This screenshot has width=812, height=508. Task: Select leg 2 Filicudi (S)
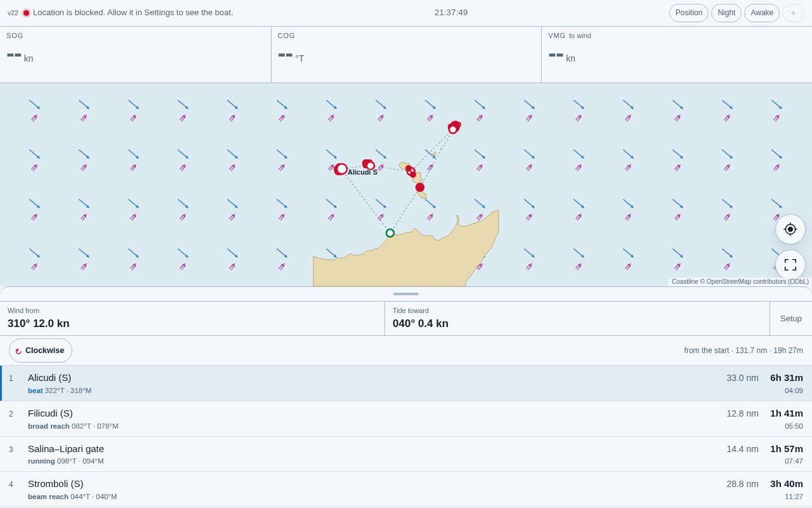point(406,419)
